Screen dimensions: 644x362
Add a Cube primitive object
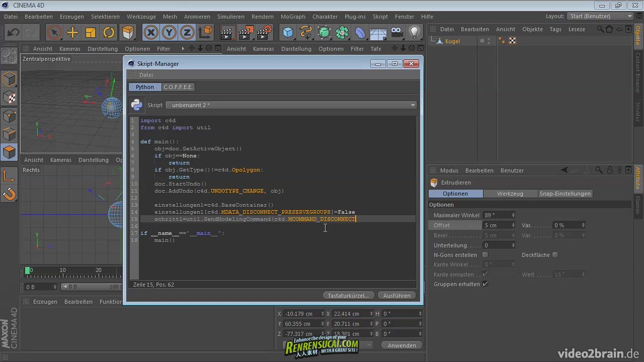click(x=288, y=33)
